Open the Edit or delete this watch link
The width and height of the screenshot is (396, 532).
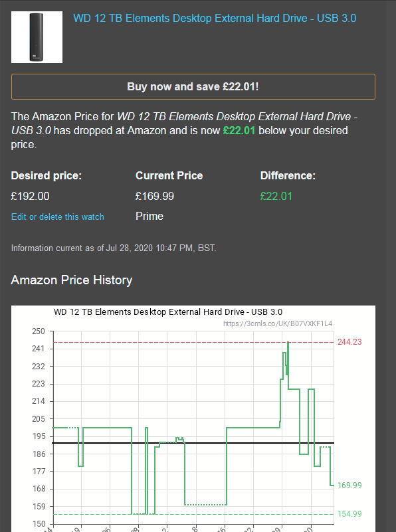click(58, 217)
